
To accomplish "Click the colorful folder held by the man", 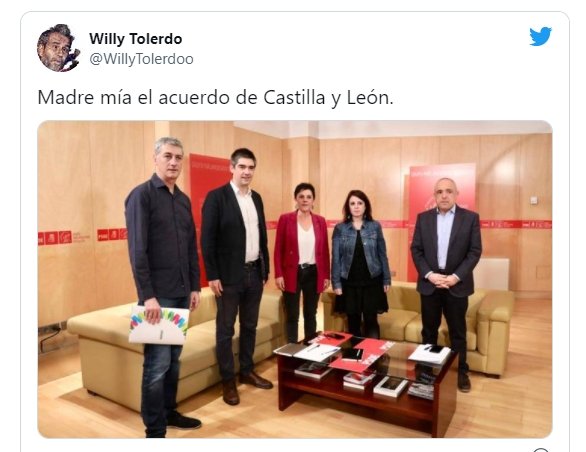I will pyautogui.click(x=159, y=325).
